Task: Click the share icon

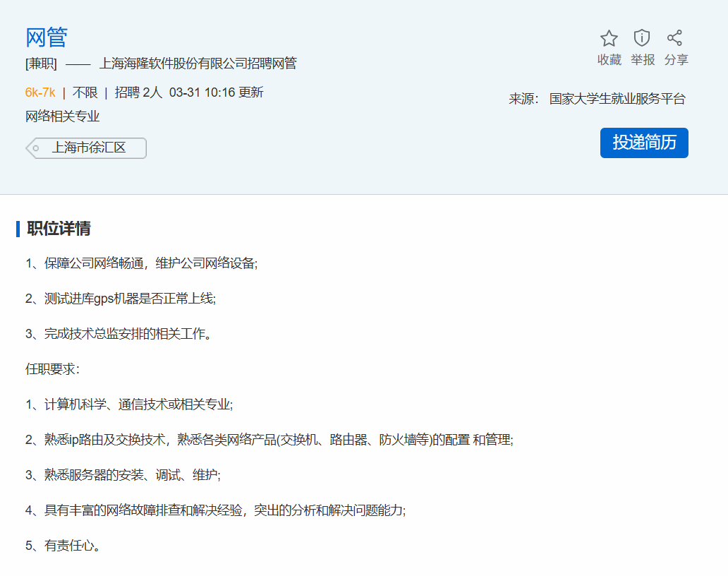Action: point(675,38)
